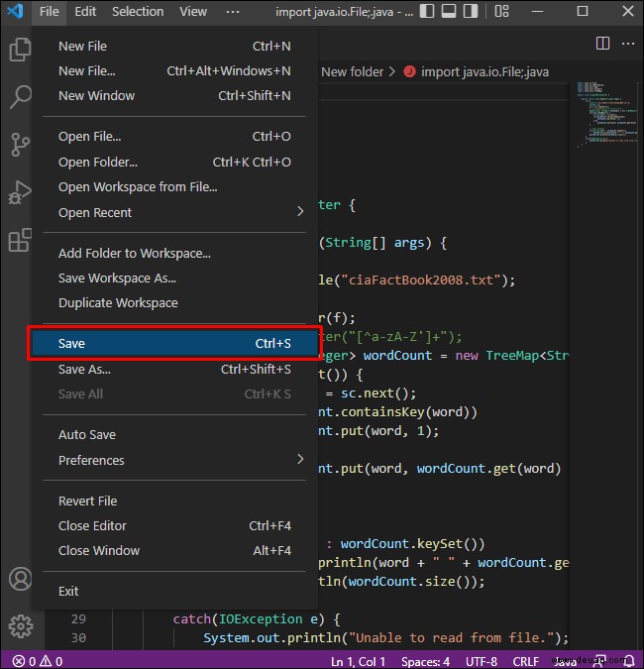The width and height of the screenshot is (644, 669).
Task: Click CRLF end-of-line setting
Action: 526,661
